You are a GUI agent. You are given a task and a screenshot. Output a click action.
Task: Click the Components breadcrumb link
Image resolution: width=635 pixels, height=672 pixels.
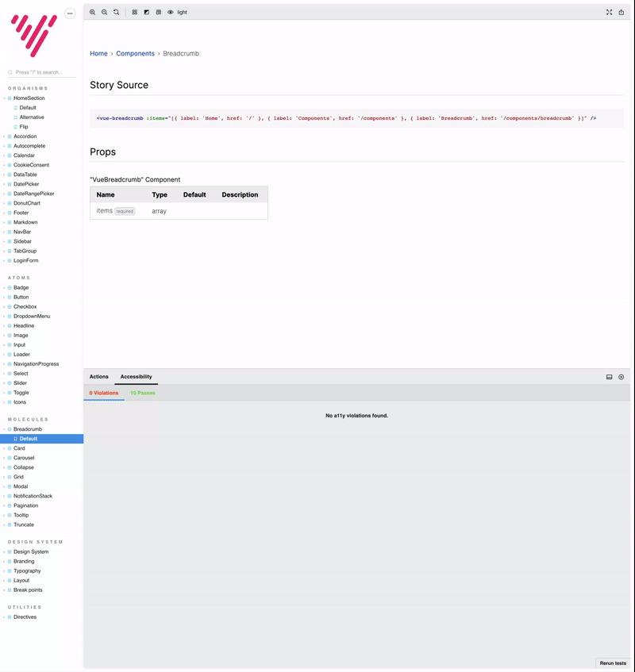pyautogui.click(x=135, y=53)
